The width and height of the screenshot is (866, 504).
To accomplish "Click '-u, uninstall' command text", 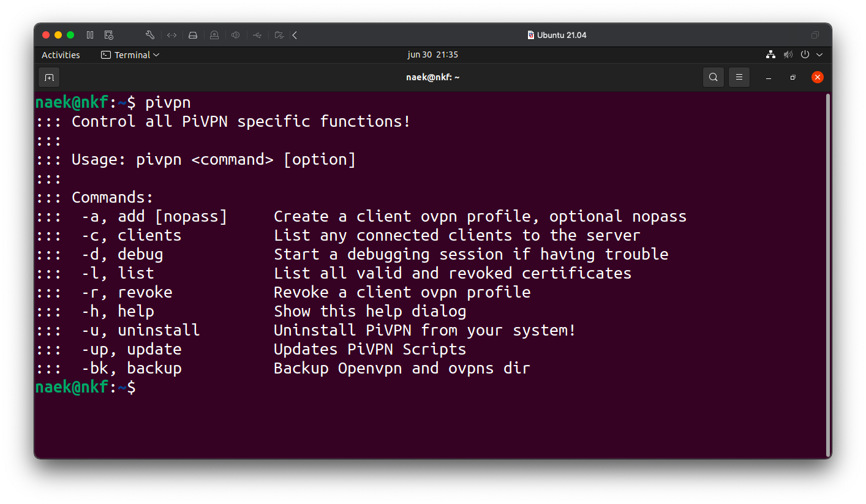I will (x=140, y=331).
